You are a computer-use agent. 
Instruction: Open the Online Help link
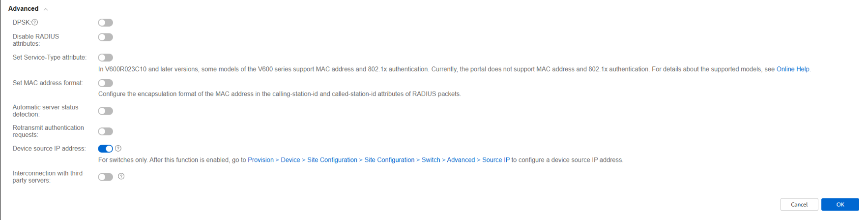(x=792, y=69)
